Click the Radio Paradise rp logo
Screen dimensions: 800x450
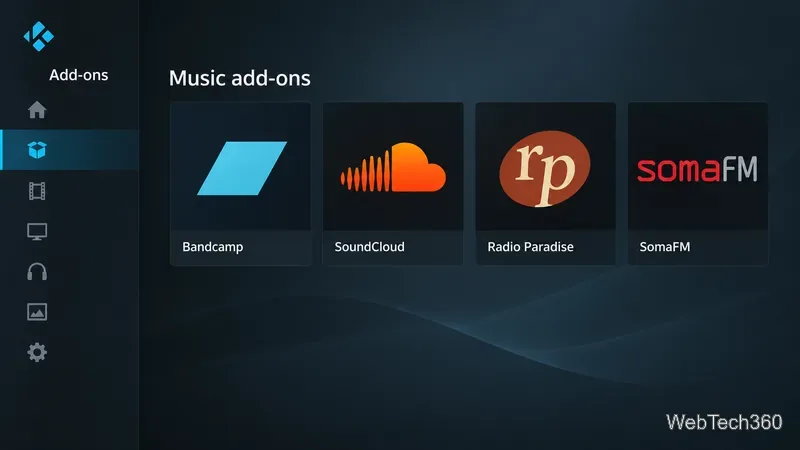point(545,168)
